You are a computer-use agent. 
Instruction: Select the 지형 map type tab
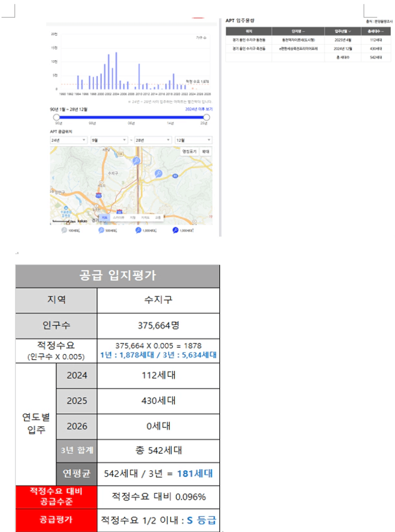coord(133,218)
